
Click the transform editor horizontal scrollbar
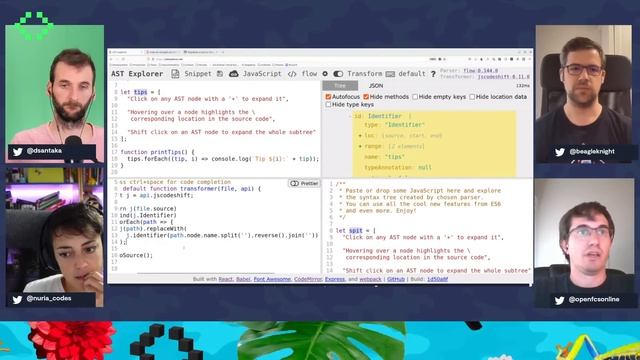(x=206, y=273)
